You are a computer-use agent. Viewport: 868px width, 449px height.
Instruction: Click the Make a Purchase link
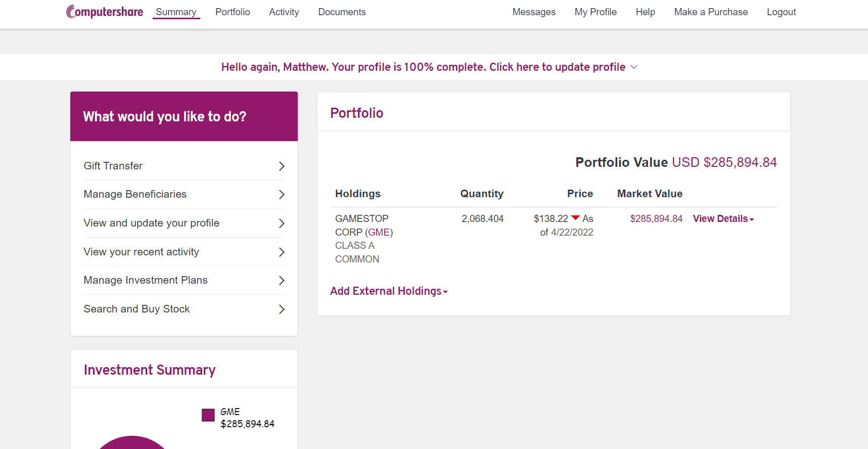point(710,12)
